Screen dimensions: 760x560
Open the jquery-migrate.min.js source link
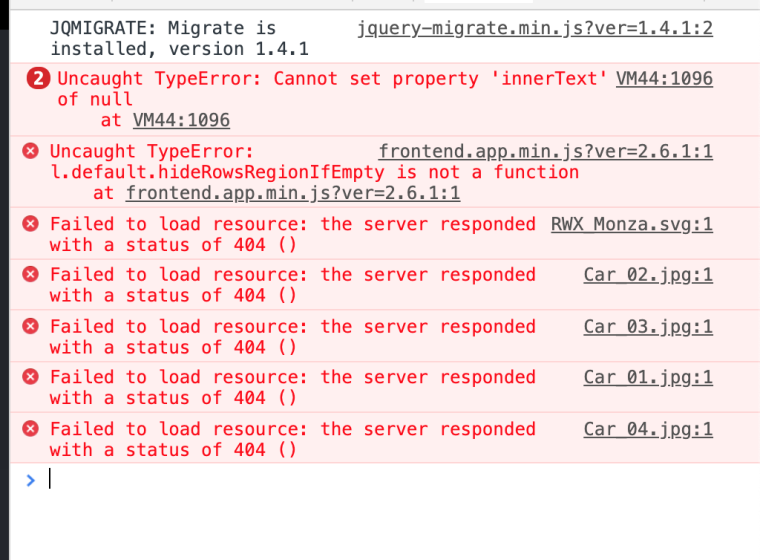point(535,28)
